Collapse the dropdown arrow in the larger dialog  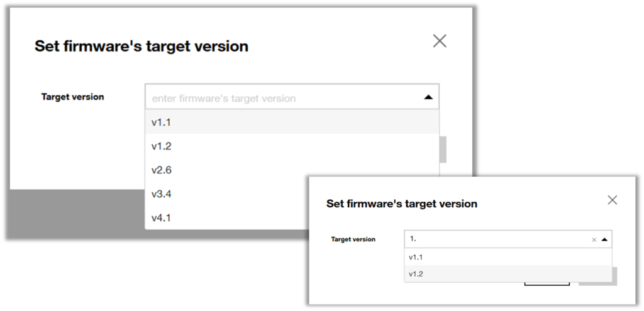click(x=428, y=97)
